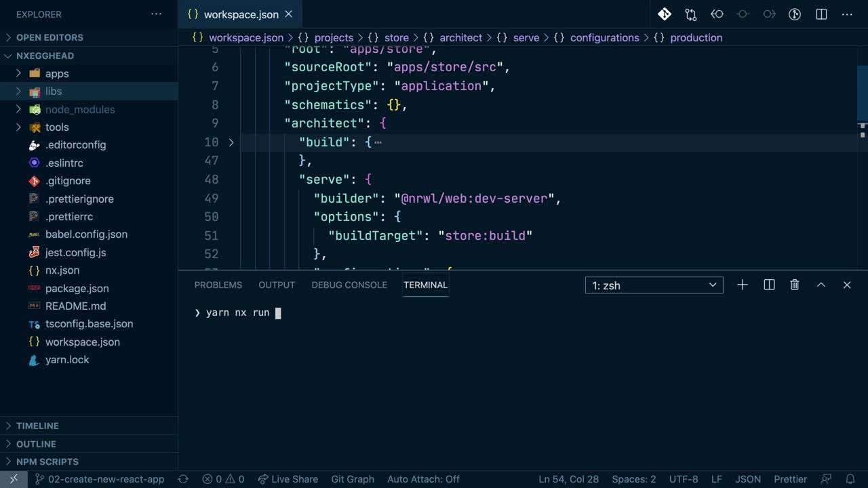Toggle Auto Attach setting in status bar
The height and width of the screenshot is (488, 868).
pyautogui.click(x=423, y=479)
